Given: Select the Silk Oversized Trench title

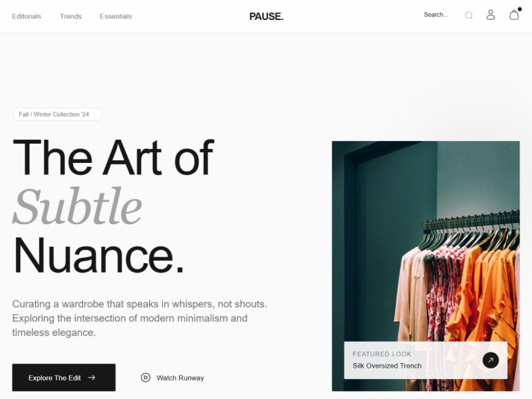Looking at the screenshot, I should (x=387, y=366).
